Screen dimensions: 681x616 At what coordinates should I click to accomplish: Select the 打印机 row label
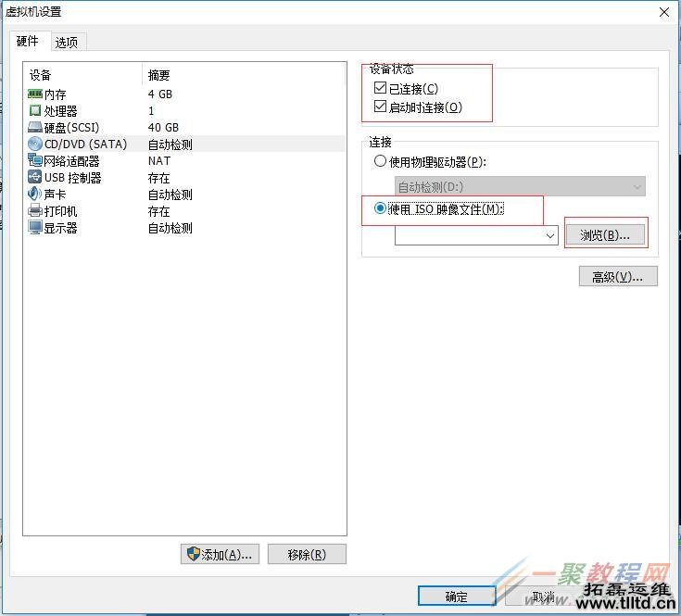coord(61,211)
